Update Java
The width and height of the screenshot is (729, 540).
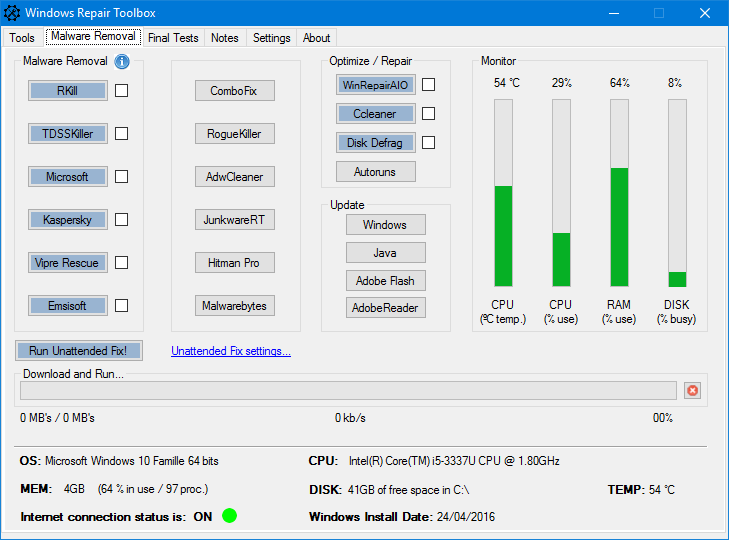[x=385, y=253]
